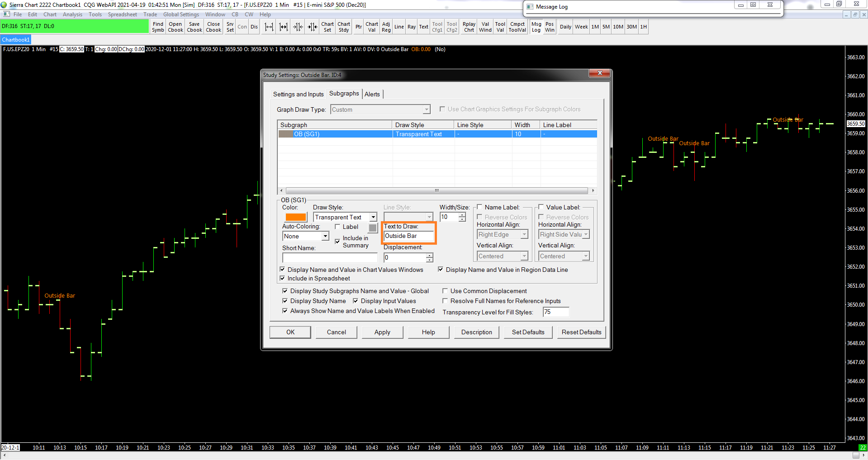This screenshot has height=460, width=868.
Task: Open the orange subgraph Color swatch
Action: tap(296, 217)
